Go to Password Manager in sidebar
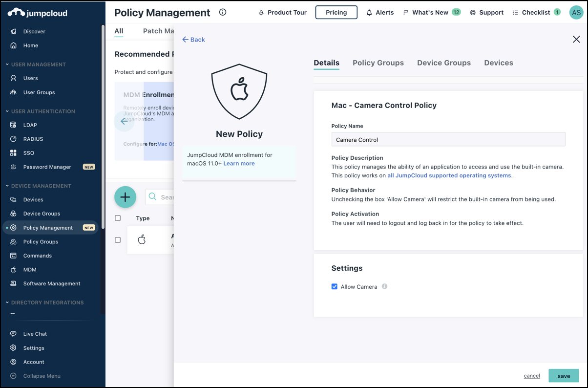The width and height of the screenshot is (588, 388). [47, 167]
